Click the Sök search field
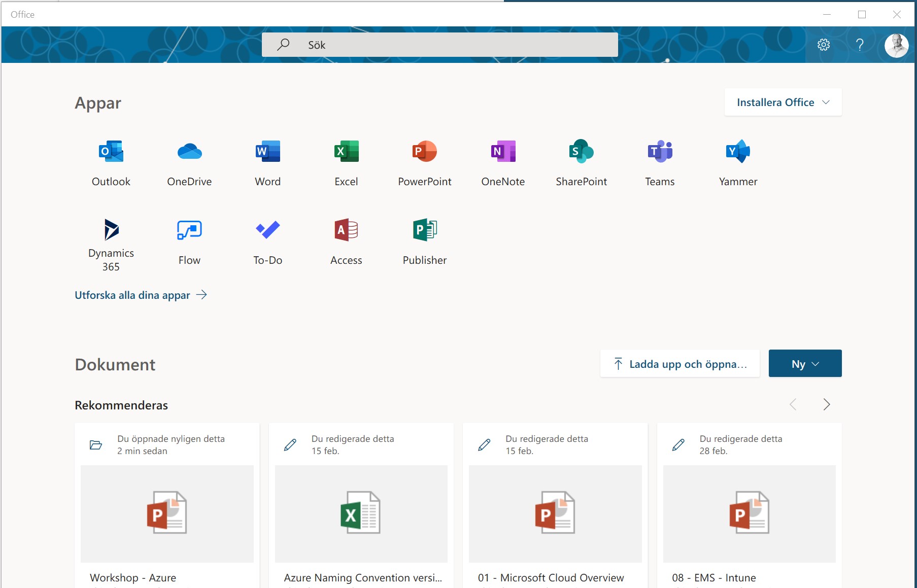This screenshot has height=588, width=917. point(440,45)
